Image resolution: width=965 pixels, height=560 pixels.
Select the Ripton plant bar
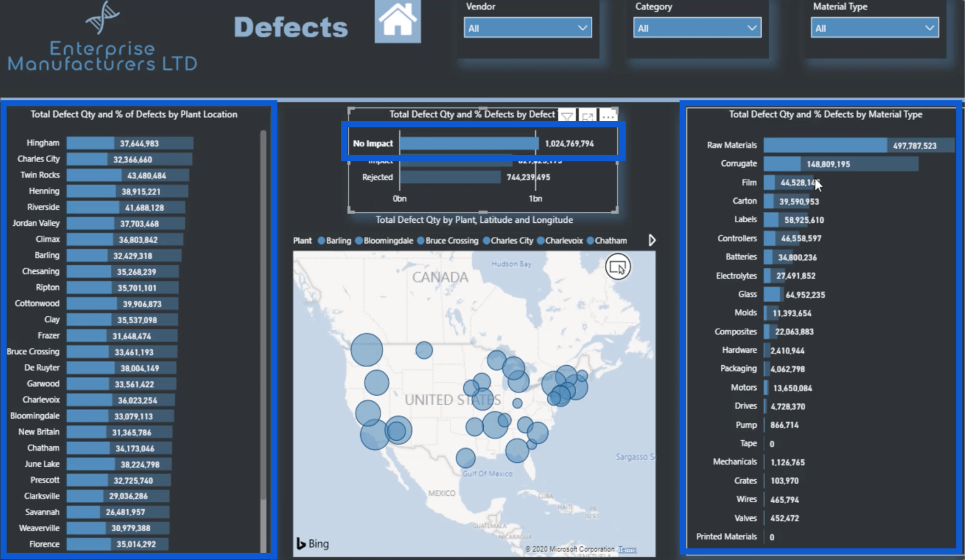coord(122,288)
